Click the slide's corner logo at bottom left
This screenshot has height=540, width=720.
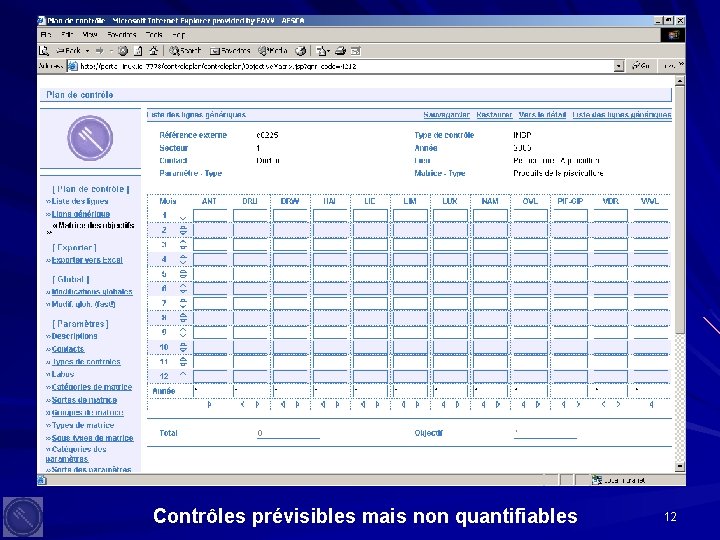click(23, 517)
